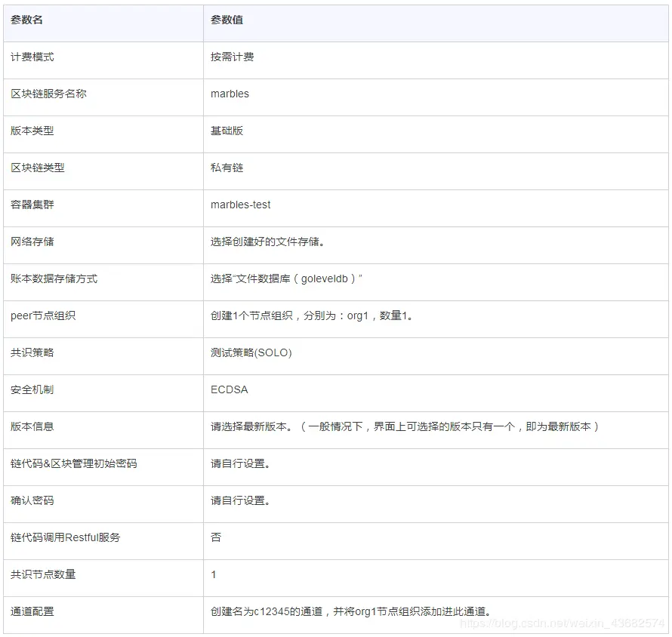Select 请自行设置 in the 链代码&区块管理初始密码 row
672x637 pixels.
tap(240, 463)
